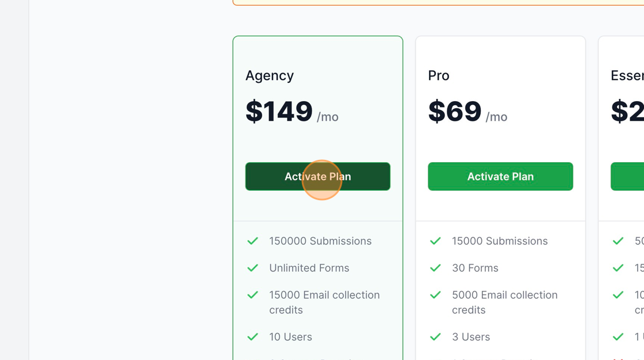The image size is (644, 360).
Task: Click the checkmark beside 15000 Submissions
Action: click(x=435, y=241)
